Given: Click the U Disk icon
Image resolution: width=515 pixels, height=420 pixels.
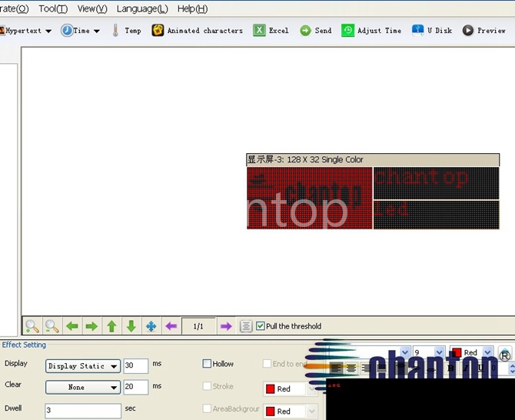Looking at the screenshot, I should (418, 30).
